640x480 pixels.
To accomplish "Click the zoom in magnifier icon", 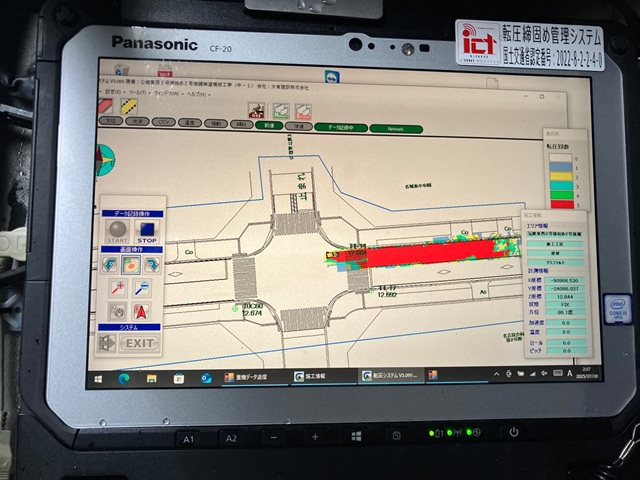I will click(x=116, y=288).
